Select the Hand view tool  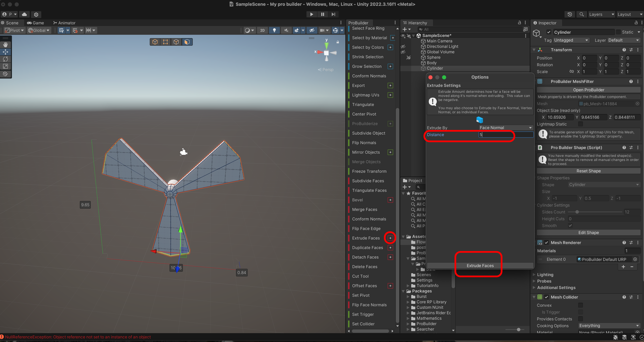point(5,45)
